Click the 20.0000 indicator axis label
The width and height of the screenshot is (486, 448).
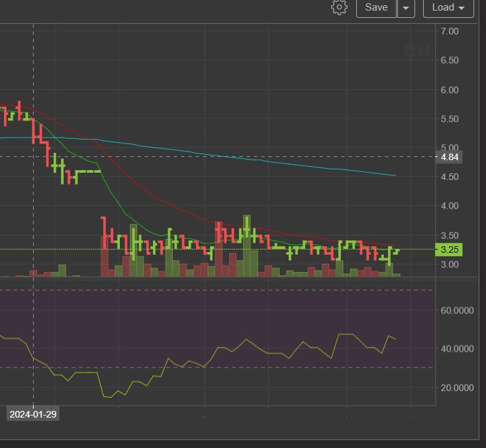tap(457, 388)
